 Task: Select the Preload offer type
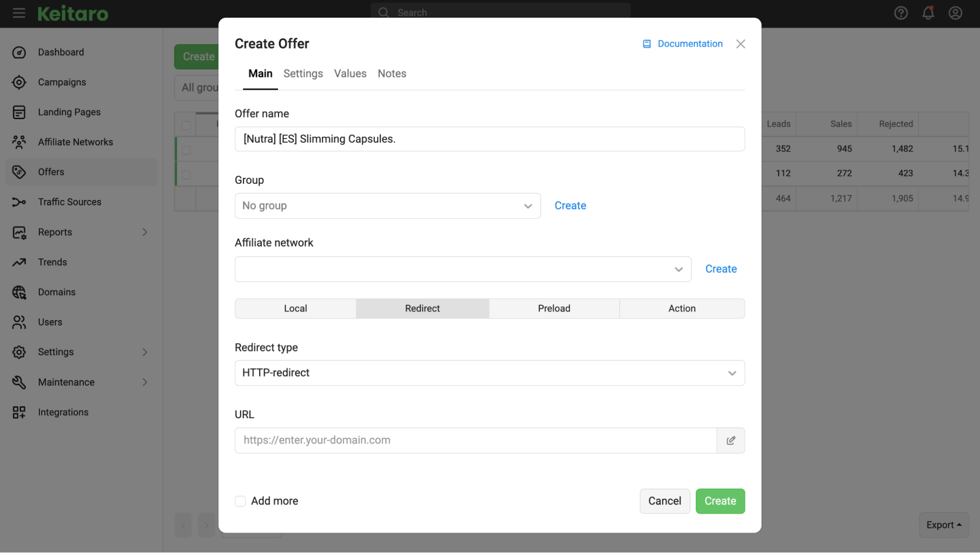[x=554, y=308]
